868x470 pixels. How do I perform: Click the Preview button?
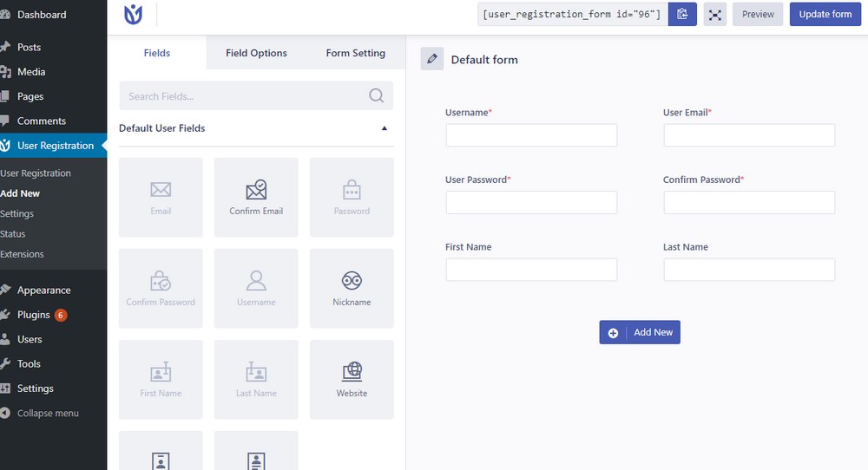758,15
